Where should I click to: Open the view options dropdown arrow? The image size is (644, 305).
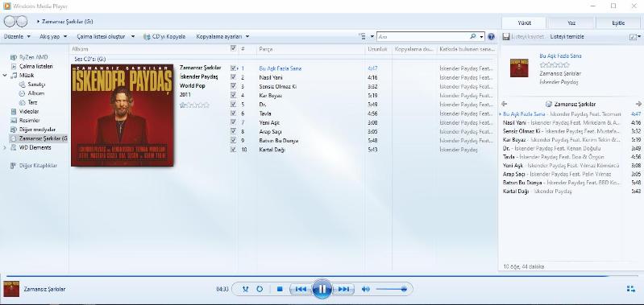point(372,36)
